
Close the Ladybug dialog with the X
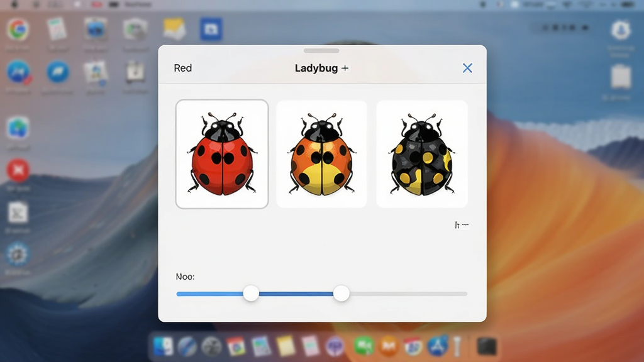pyautogui.click(x=467, y=68)
